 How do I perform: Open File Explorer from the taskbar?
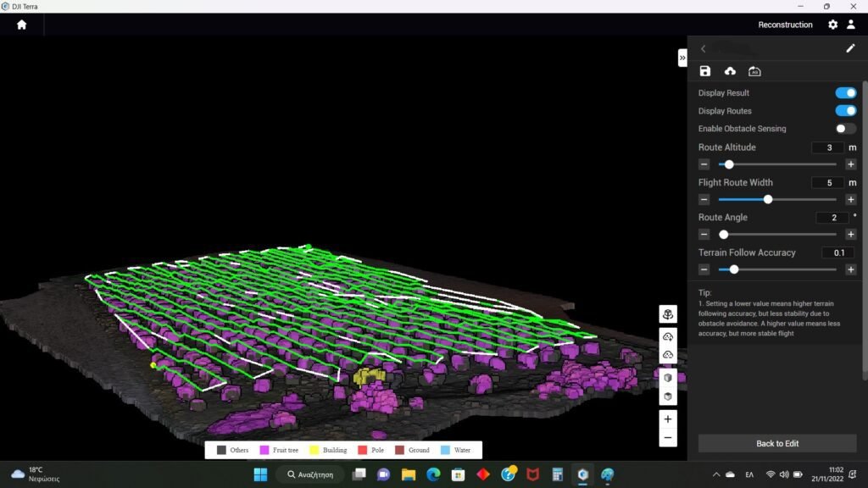point(409,474)
